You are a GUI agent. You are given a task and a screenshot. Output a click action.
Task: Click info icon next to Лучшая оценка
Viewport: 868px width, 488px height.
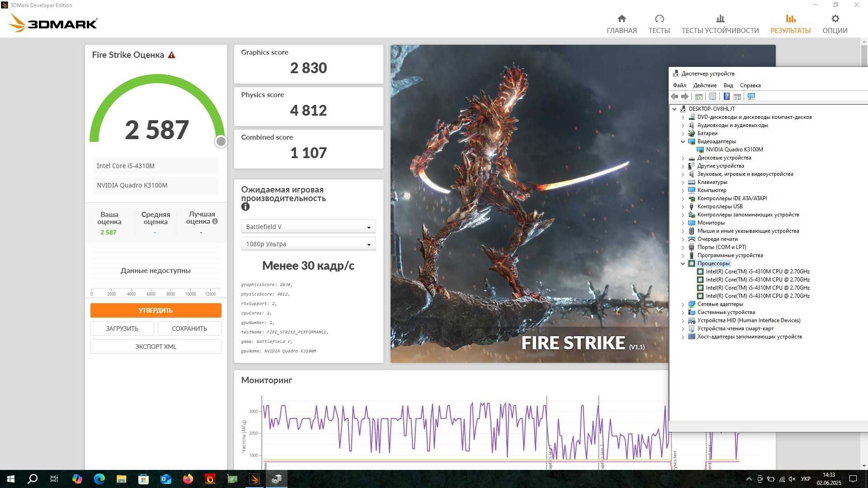coord(215,221)
